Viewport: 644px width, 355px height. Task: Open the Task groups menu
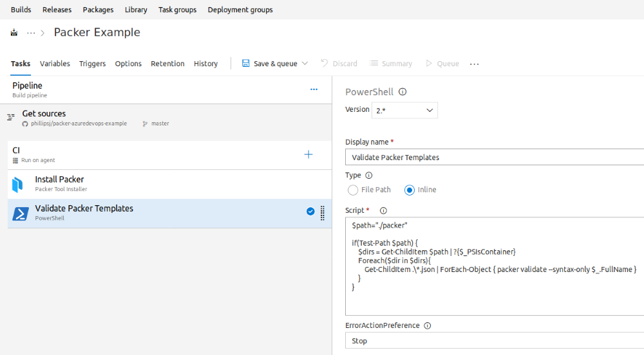tap(178, 10)
